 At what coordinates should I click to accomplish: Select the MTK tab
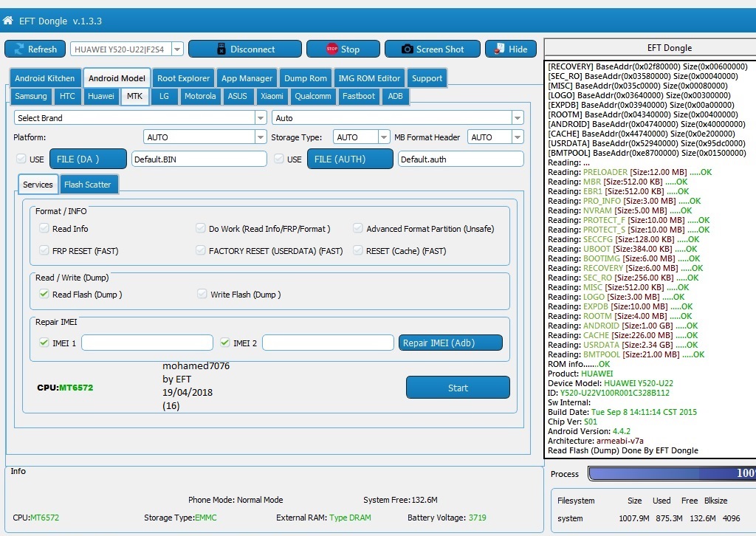pyautogui.click(x=134, y=96)
